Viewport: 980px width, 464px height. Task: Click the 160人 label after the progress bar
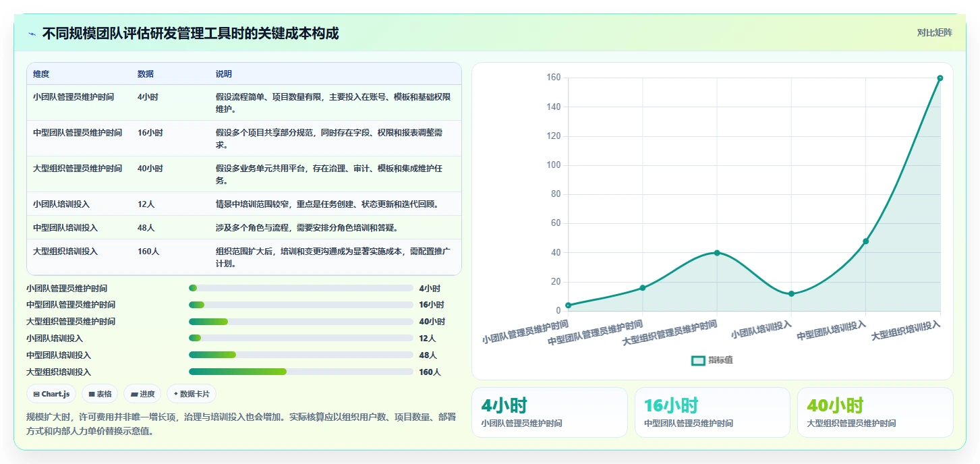pyautogui.click(x=430, y=372)
